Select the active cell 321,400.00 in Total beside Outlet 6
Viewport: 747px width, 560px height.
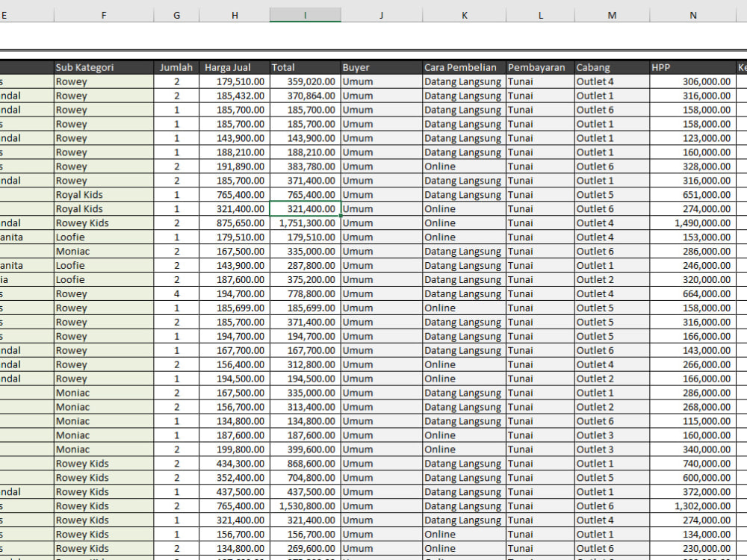[306, 208]
